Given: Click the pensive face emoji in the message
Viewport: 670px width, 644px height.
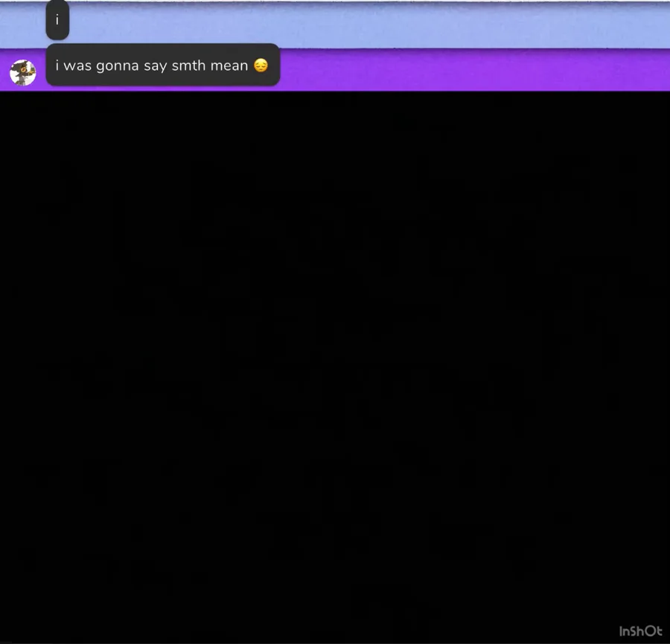Looking at the screenshot, I should 261,66.
